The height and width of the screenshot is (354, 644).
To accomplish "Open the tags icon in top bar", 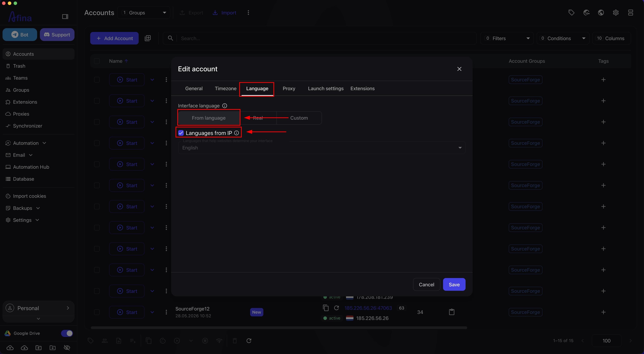I will pos(571,13).
